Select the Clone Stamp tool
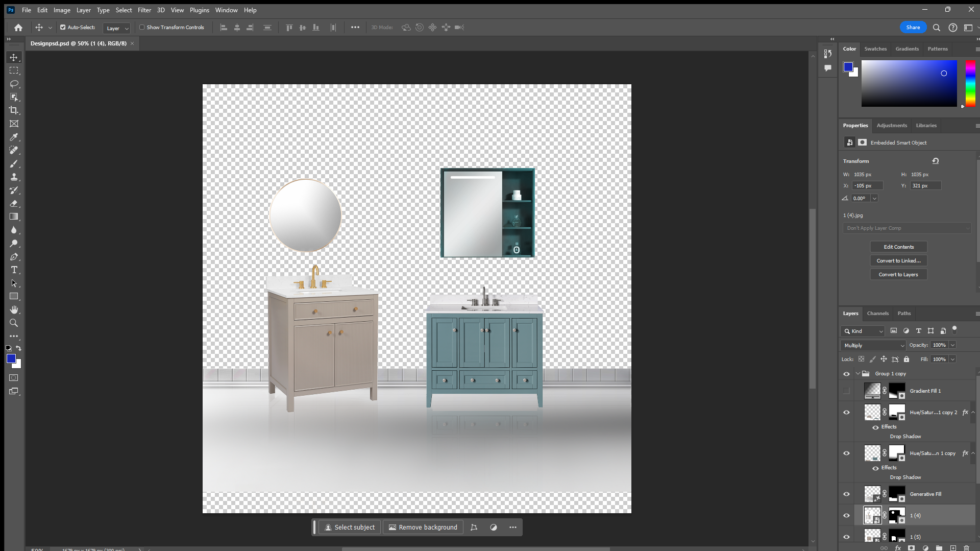Screen dimensions: 980x551 [x=14, y=177]
